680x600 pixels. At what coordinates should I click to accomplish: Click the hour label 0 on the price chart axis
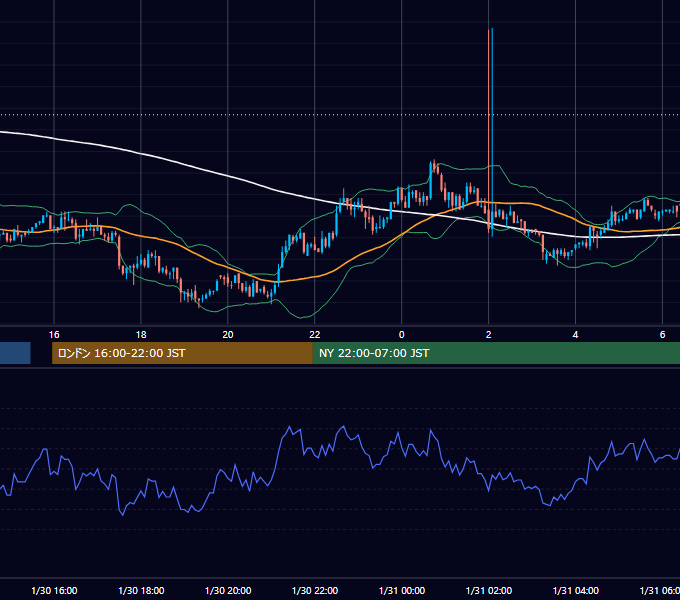(402, 335)
